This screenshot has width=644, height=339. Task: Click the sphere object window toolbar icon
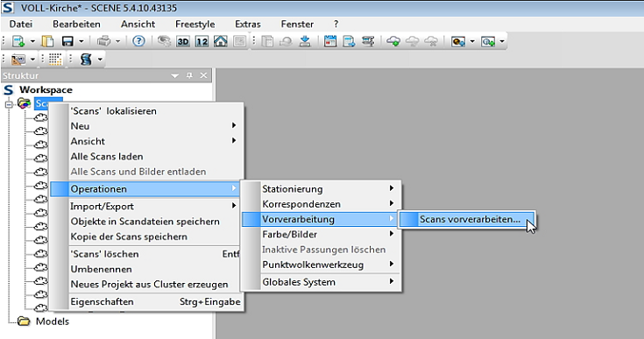(x=458, y=41)
